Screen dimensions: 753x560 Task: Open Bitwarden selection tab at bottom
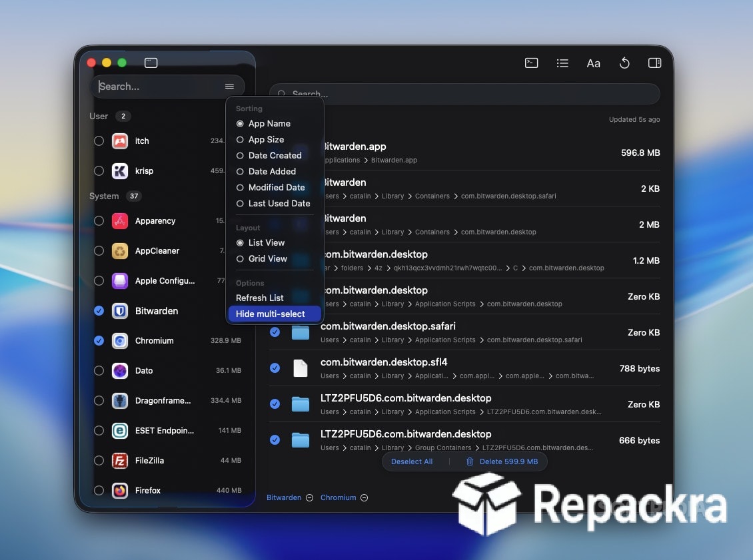[x=284, y=497]
